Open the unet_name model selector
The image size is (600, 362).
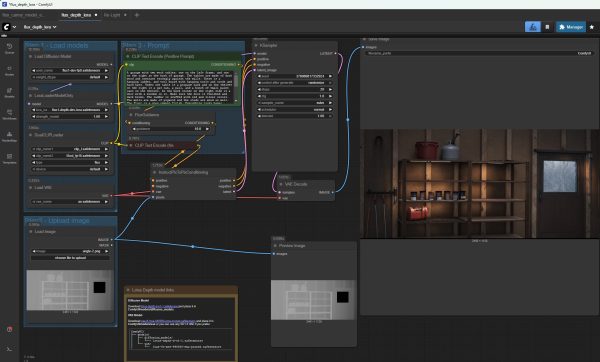(x=70, y=70)
